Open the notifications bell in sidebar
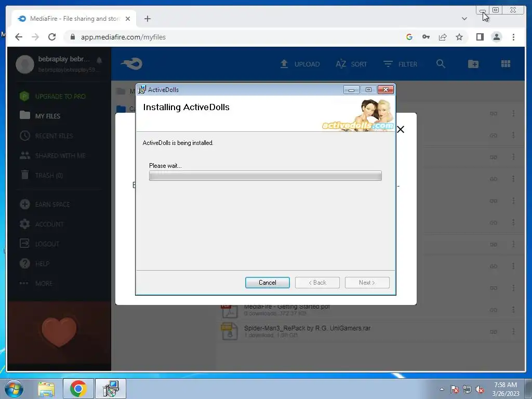The width and height of the screenshot is (532, 399). pos(99,60)
